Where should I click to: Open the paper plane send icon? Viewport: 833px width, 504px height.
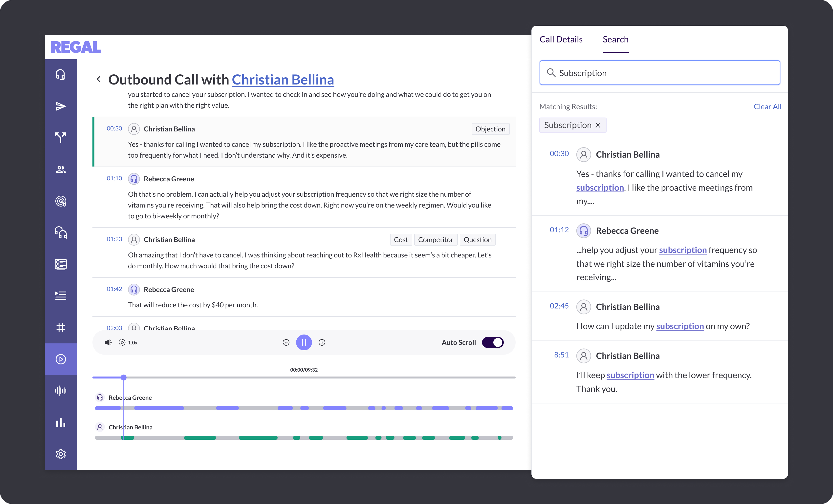point(61,106)
